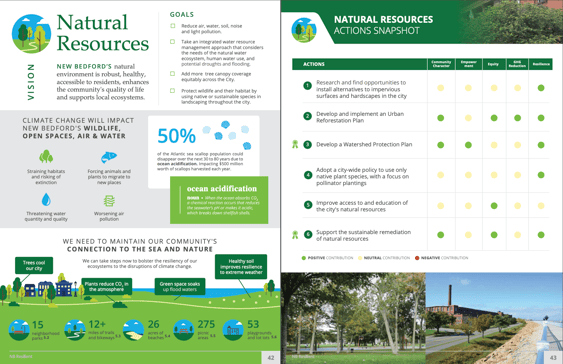Image resolution: width=563 pixels, height=364 pixels.
Task: Click Healthy soil improves resilience callout
Action: click(x=241, y=267)
